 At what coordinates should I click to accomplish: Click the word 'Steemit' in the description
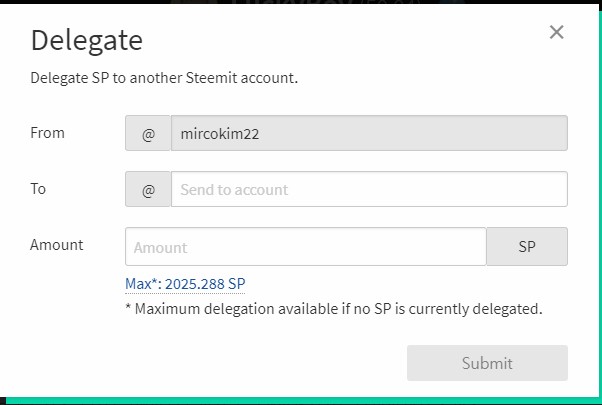pyautogui.click(x=212, y=78)
